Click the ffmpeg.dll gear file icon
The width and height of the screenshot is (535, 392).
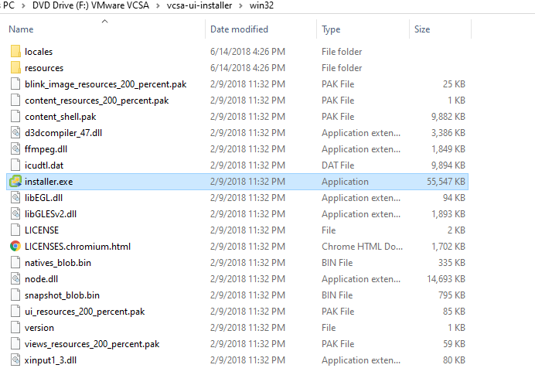pos(15,149)
